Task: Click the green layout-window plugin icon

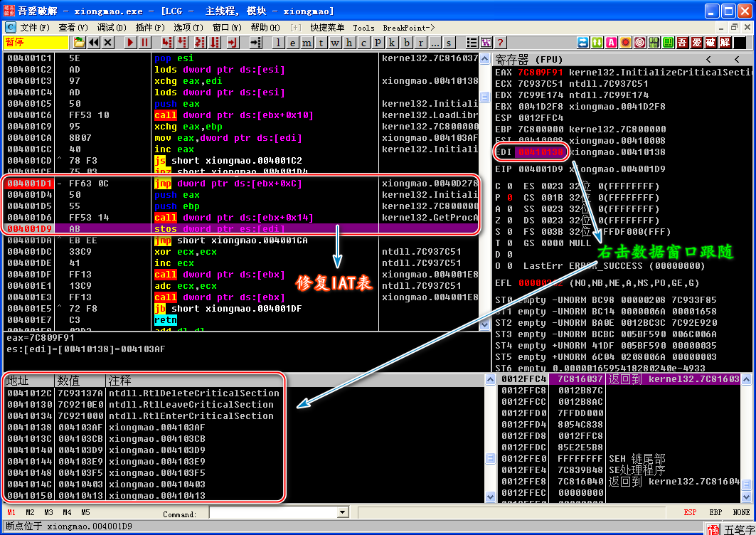Action: click(669, 43)
